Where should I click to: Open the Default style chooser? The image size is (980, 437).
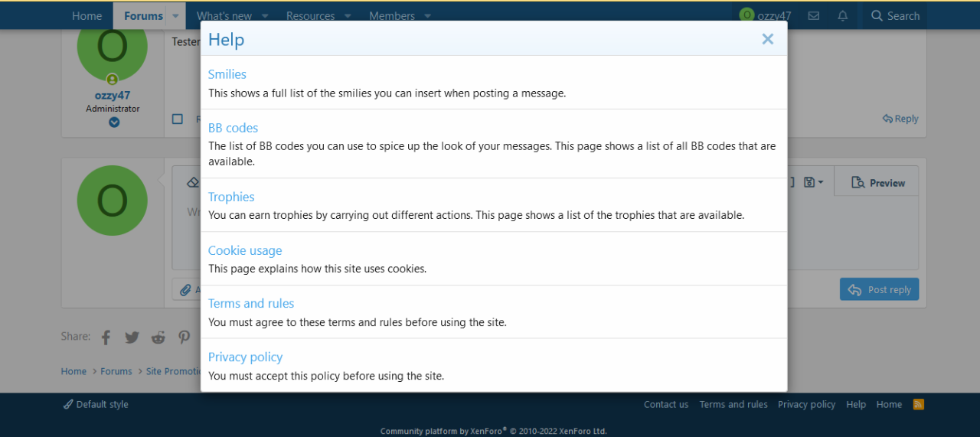96,404
